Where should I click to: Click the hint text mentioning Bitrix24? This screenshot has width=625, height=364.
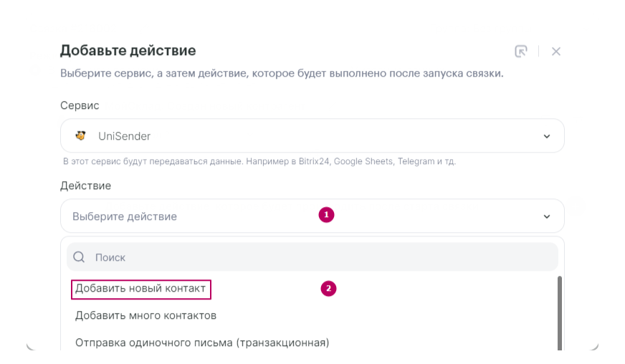pos(259,161)
